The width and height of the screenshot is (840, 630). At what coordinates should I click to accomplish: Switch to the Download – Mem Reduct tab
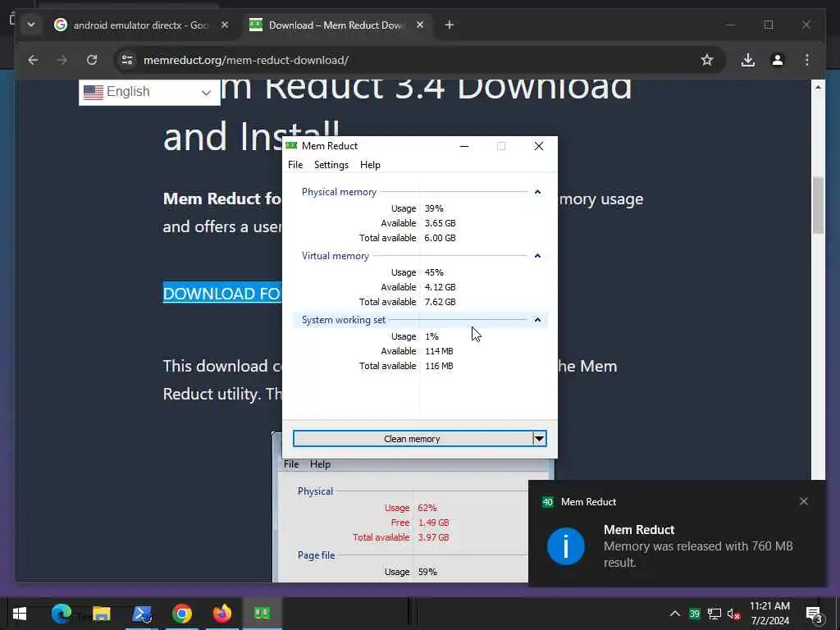(x=338, y=25)
